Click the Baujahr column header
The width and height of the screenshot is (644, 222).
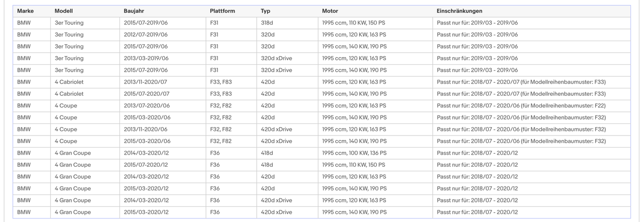tap(134, 11)
